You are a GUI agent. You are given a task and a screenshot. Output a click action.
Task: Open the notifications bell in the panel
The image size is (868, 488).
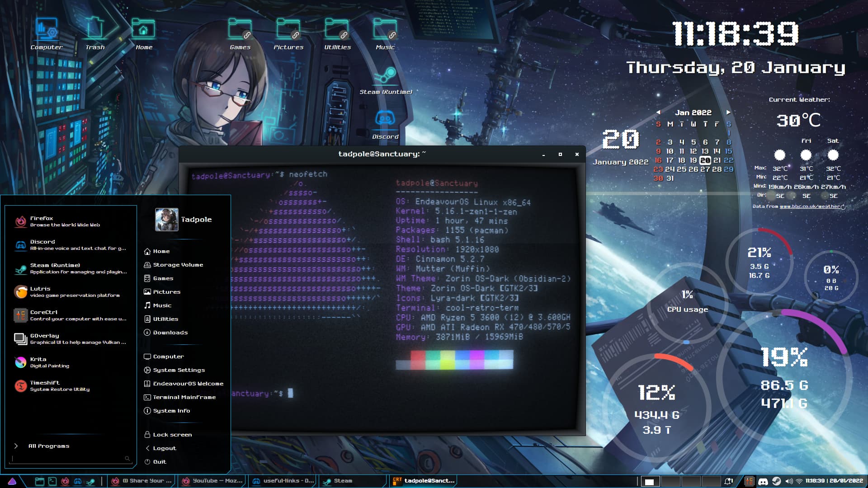pyautogui.click(x=728, y=481)
